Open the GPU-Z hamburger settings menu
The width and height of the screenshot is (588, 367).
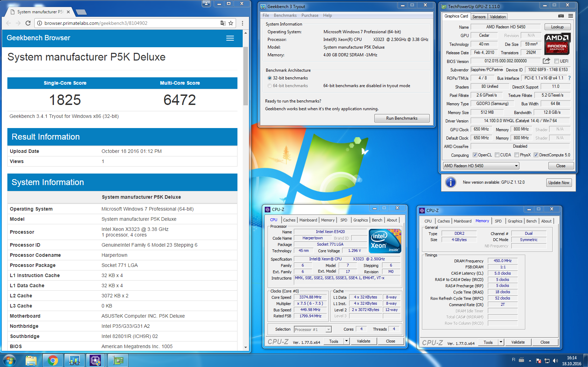pyautogui.click(x=571, y=16)
